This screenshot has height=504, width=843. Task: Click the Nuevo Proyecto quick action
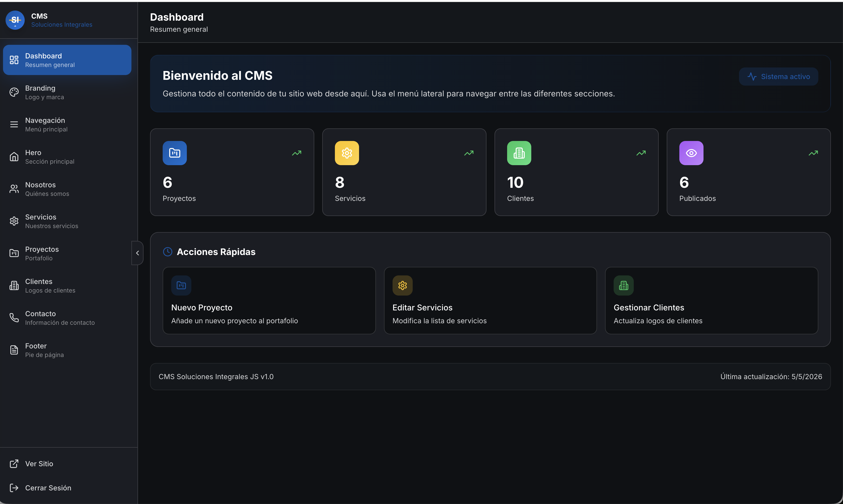pyautogui.click(x=269, y=301)
